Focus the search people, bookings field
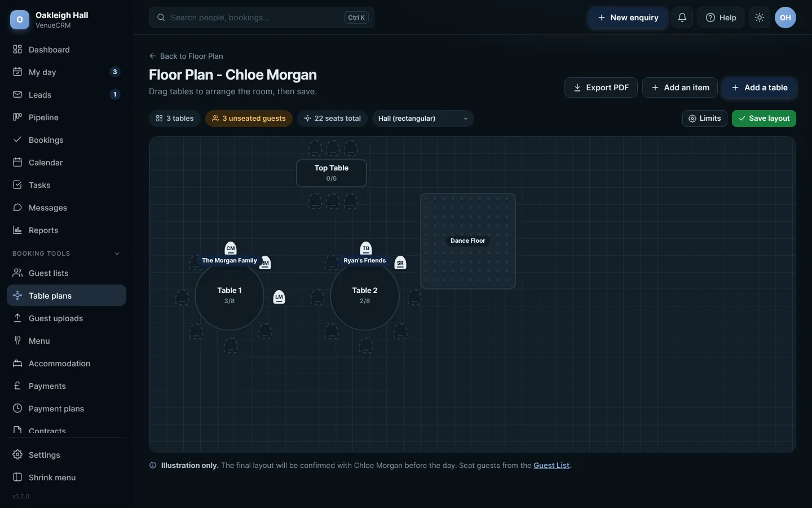Screen dimensions: 812x508 coord(262,17)
